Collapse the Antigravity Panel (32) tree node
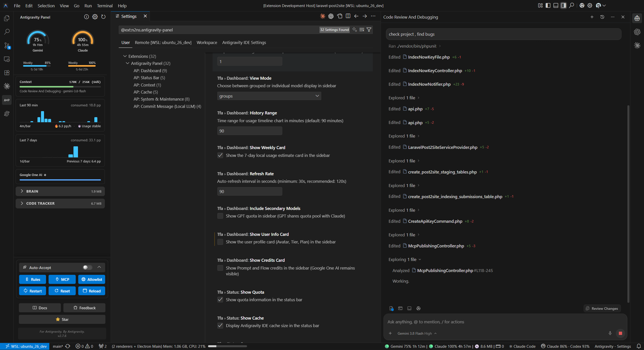 (128, 63)
